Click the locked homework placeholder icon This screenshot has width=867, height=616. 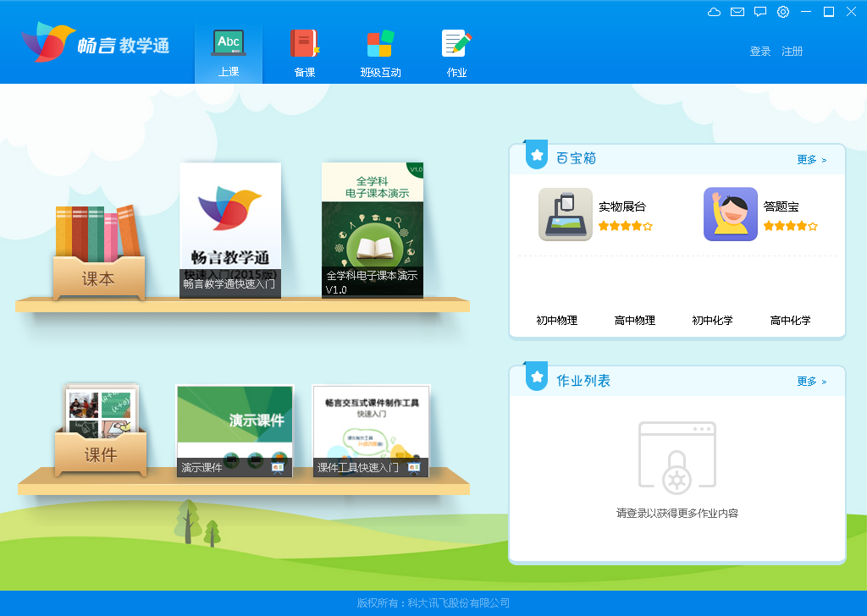tap(677, 458)
